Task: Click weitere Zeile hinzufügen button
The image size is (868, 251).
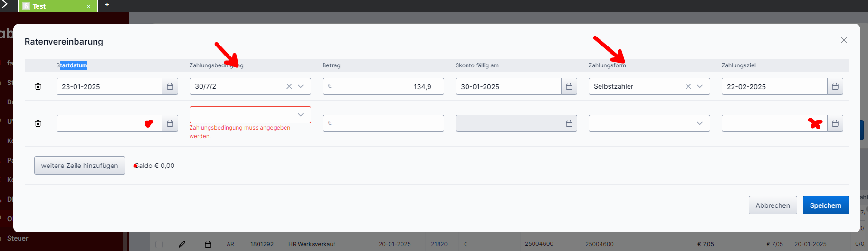Action: [80, 166]
